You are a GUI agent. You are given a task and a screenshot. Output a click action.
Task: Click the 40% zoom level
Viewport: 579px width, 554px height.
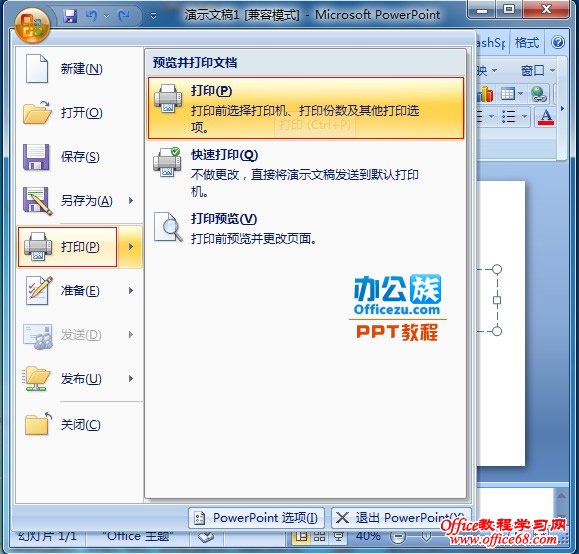coord(368,536)
